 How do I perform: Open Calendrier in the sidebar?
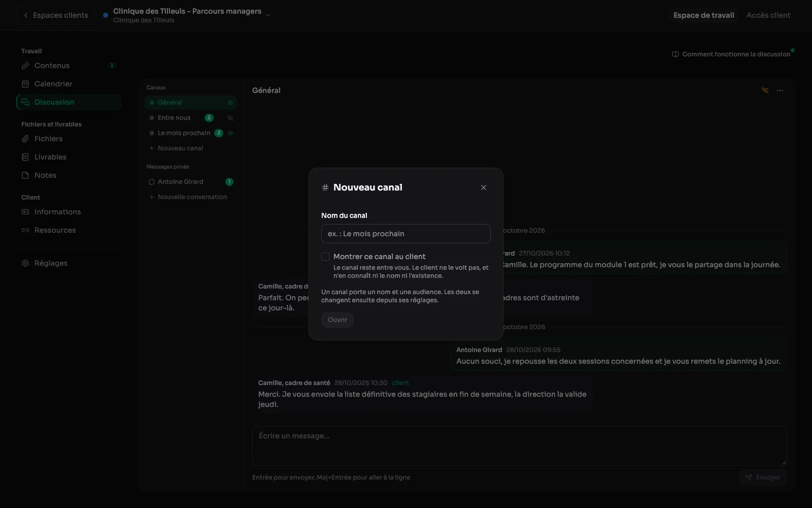pos(69,84)
